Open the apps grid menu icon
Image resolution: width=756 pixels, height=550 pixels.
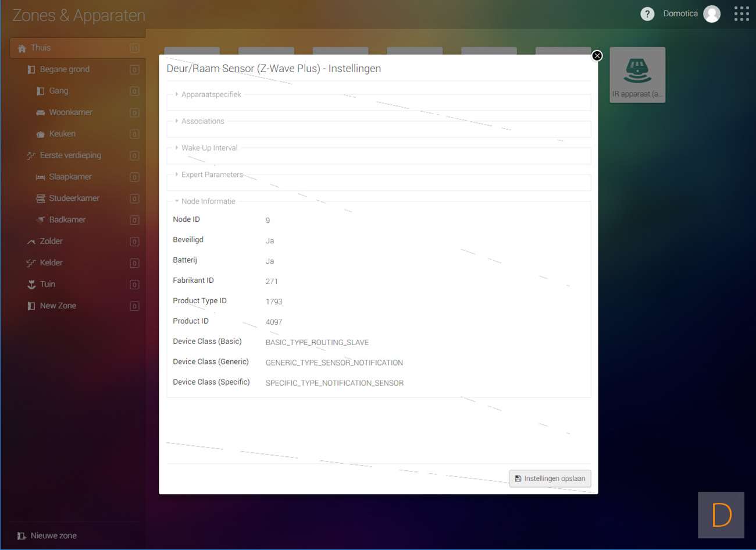pyautogui.click(x=741, y=14)
